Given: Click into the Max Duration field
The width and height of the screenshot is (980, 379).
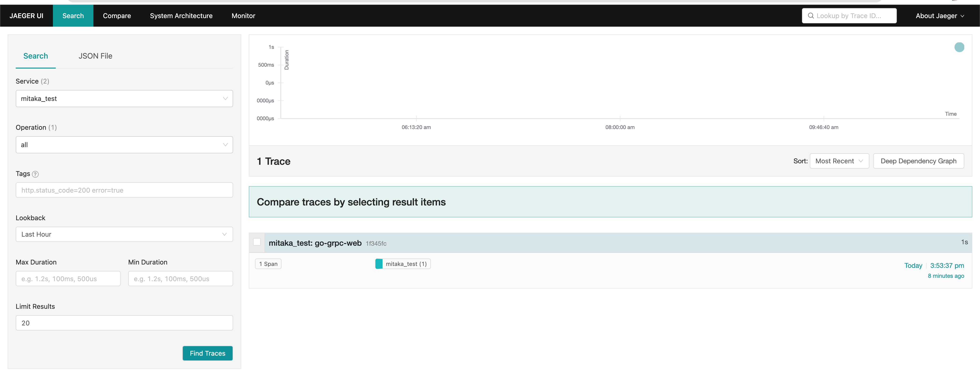Looking at the screenshot, I should click(68, 279).
